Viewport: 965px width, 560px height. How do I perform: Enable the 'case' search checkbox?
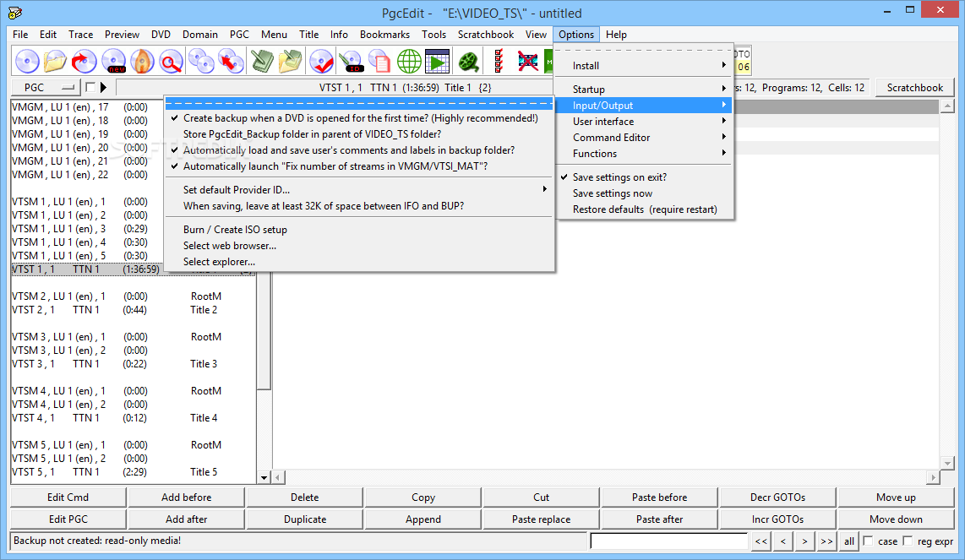pos(869,541)
